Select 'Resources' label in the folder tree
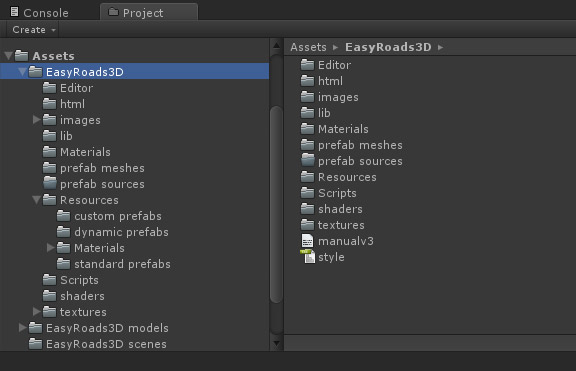The image size is (576, 371). coord(89,200)
